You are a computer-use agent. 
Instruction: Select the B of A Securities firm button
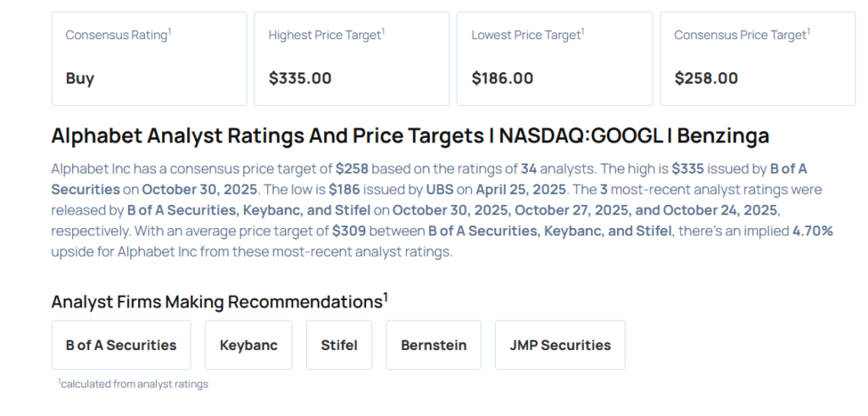[x=121, y=345]
